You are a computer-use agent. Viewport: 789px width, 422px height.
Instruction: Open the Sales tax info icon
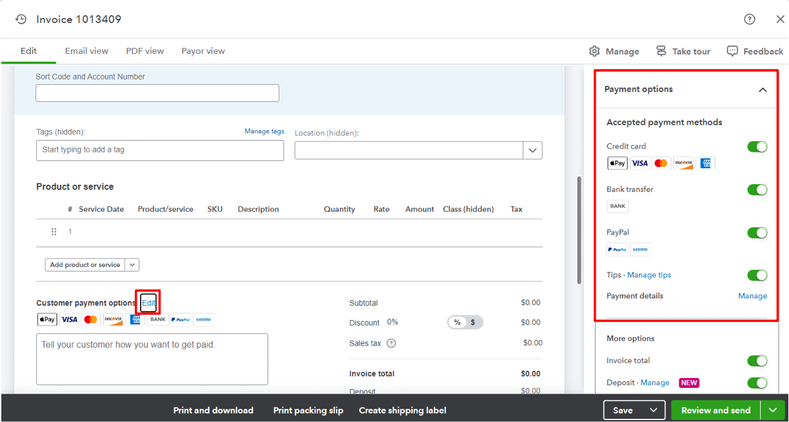point(391,343)
